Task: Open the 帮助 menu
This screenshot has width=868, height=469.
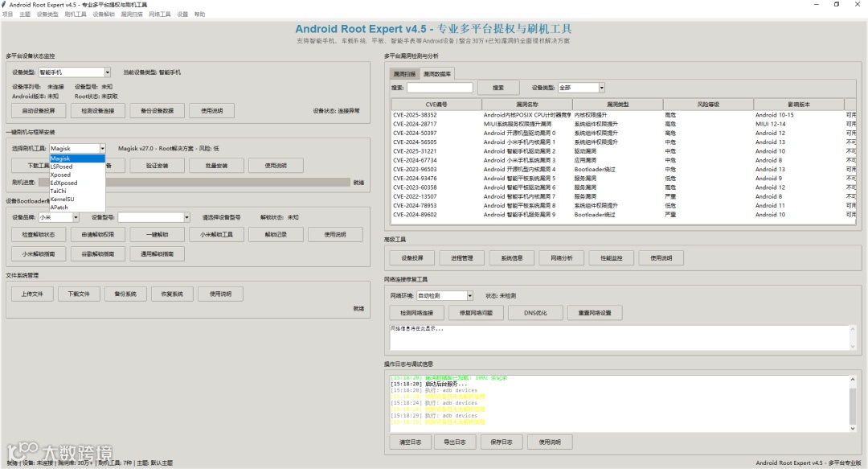Action: tap(200, 14)
